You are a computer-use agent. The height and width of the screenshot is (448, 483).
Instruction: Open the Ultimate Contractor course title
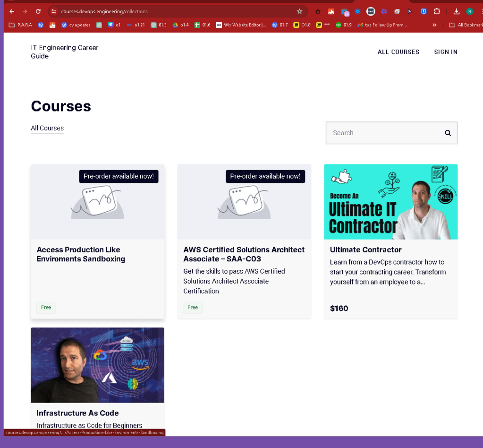pyautogui.click(x=365, y=250)
